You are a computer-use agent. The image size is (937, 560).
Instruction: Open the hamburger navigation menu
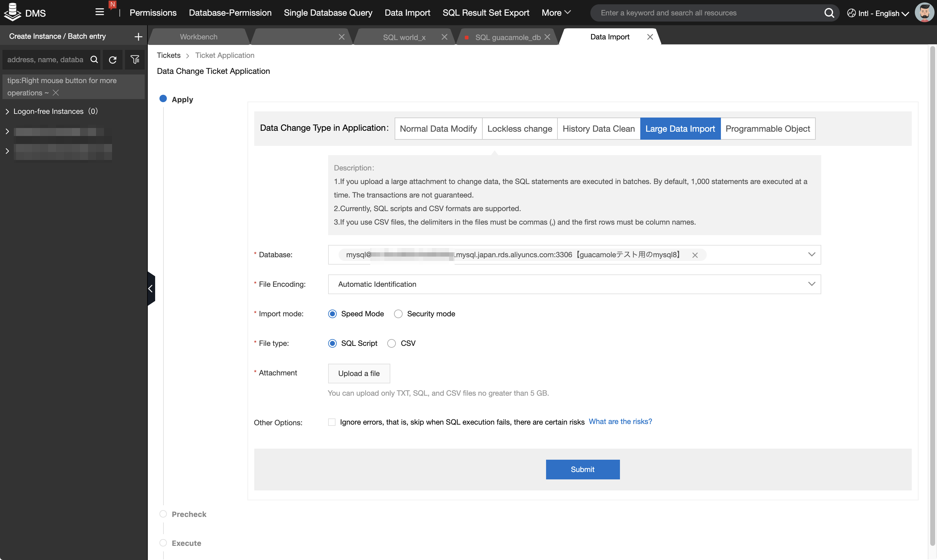click(100, 12)
